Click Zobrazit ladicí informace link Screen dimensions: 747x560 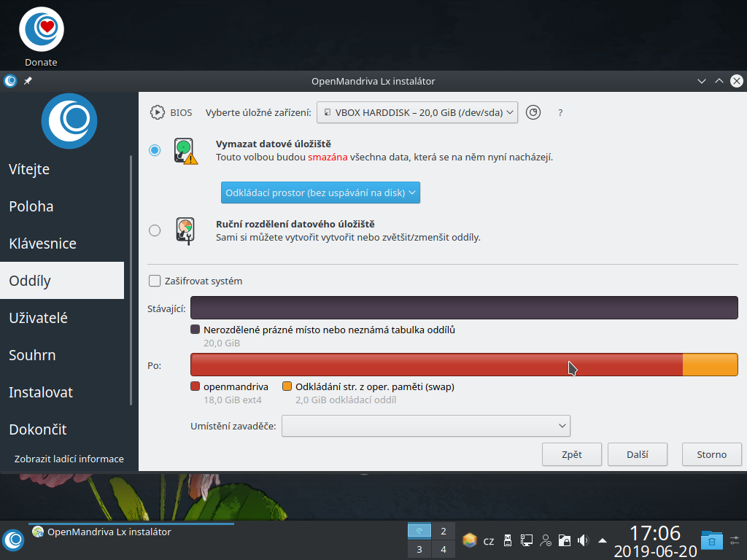pyautogui.click(x=69, y=459)
